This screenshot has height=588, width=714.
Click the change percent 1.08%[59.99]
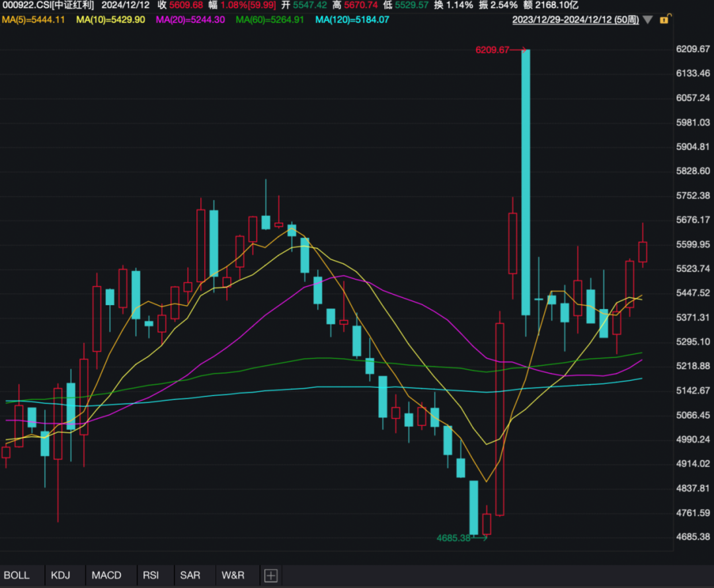pos(248,5)
